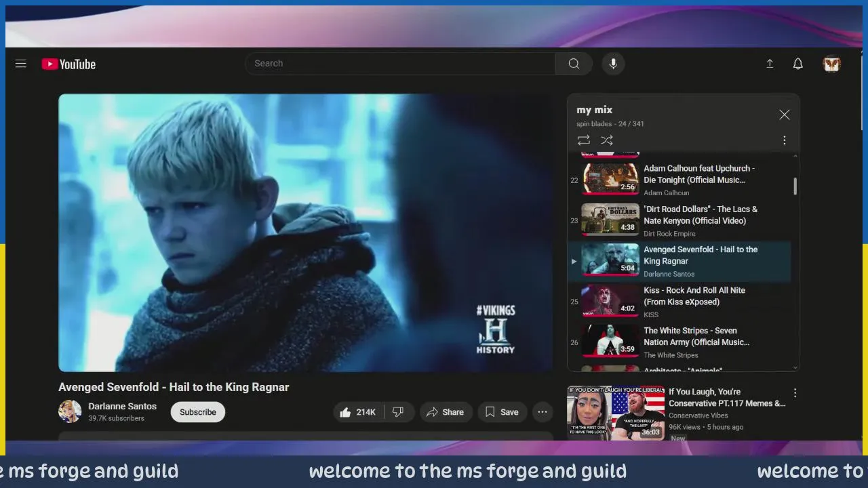Click 'Avenged Sevenfold - Hail to the King Ragnar' playlist title

701,256
